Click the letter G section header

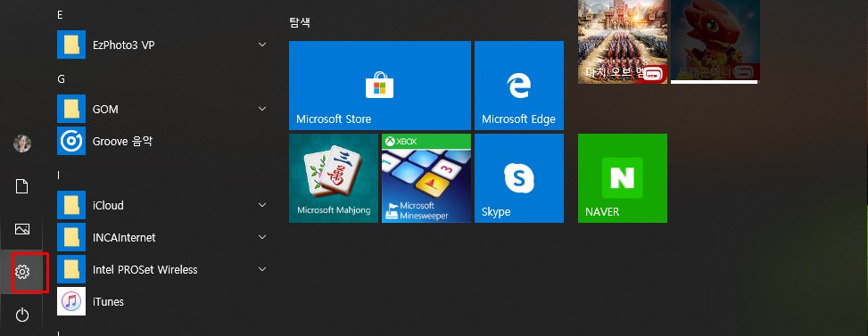point(61,79)
